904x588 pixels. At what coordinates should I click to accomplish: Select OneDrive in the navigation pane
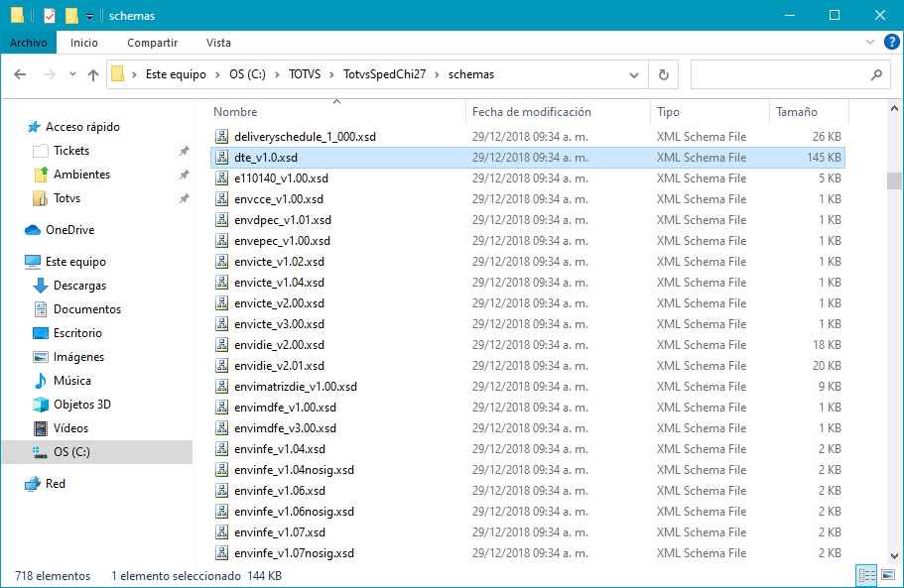(x=69, y=230)
